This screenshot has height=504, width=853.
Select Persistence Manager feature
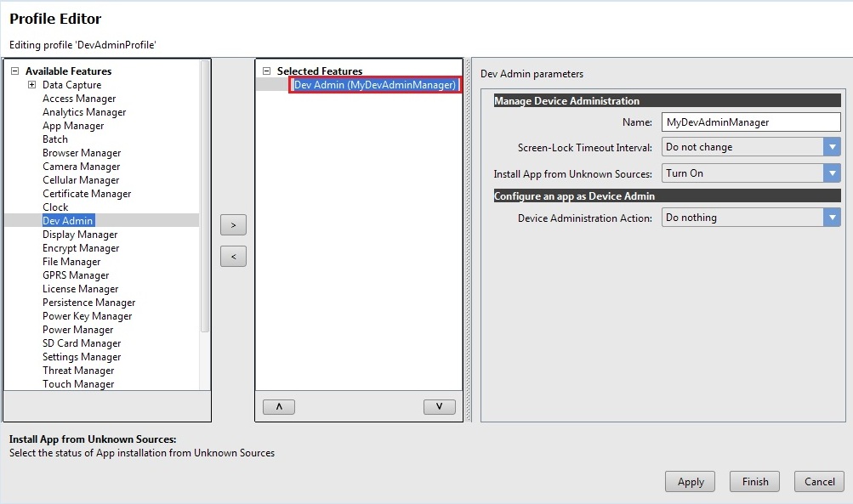click(x=88, y=303)
